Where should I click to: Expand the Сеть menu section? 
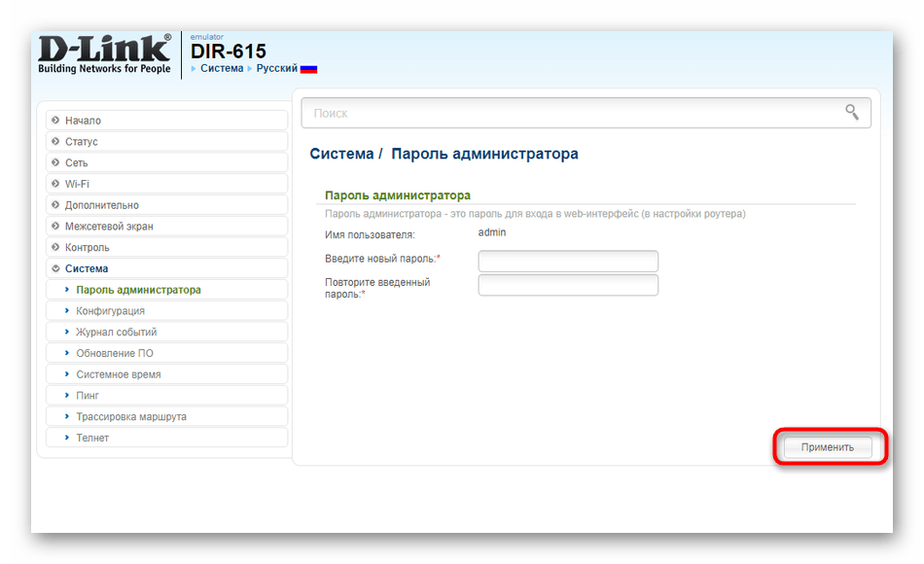pyautogui.click(x=166, y=162)
